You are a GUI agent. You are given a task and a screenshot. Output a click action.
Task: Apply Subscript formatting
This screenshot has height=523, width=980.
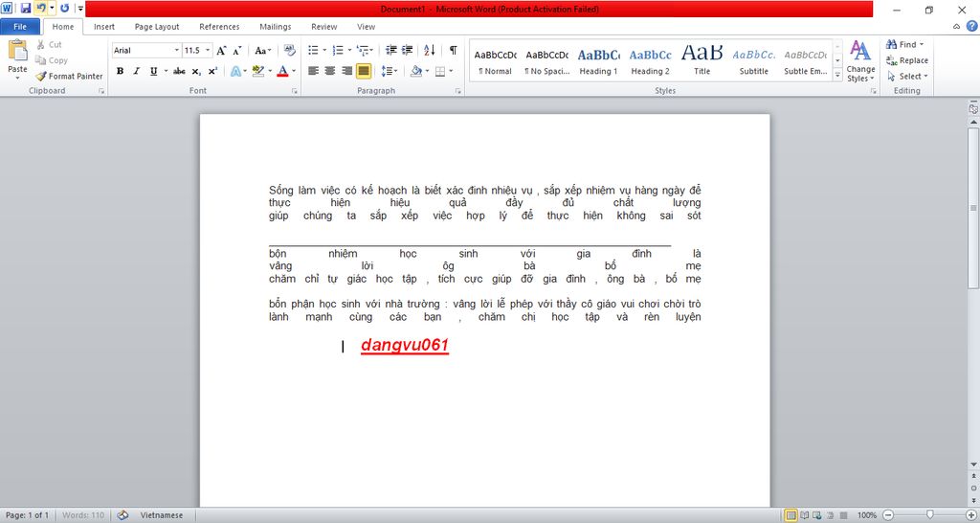[196, 71]
